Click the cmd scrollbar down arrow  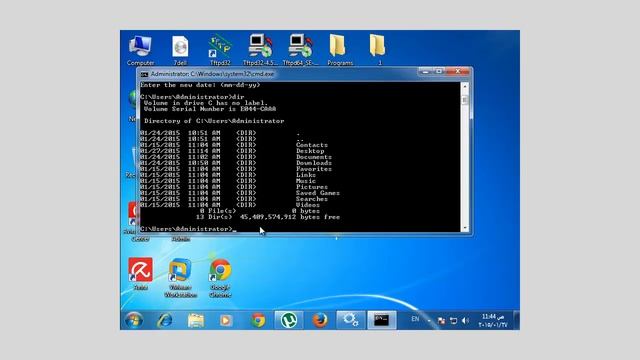point(464,228)
